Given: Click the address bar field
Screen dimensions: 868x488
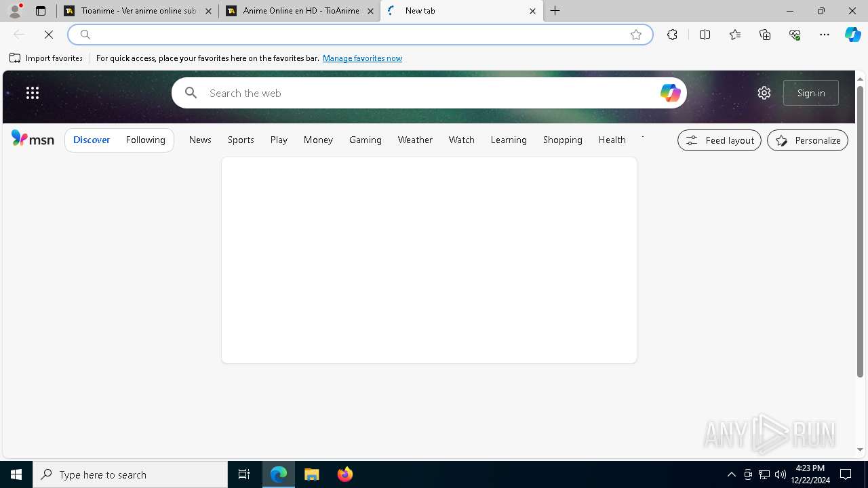Looking at the screenshot, I should tap(359, 35).
